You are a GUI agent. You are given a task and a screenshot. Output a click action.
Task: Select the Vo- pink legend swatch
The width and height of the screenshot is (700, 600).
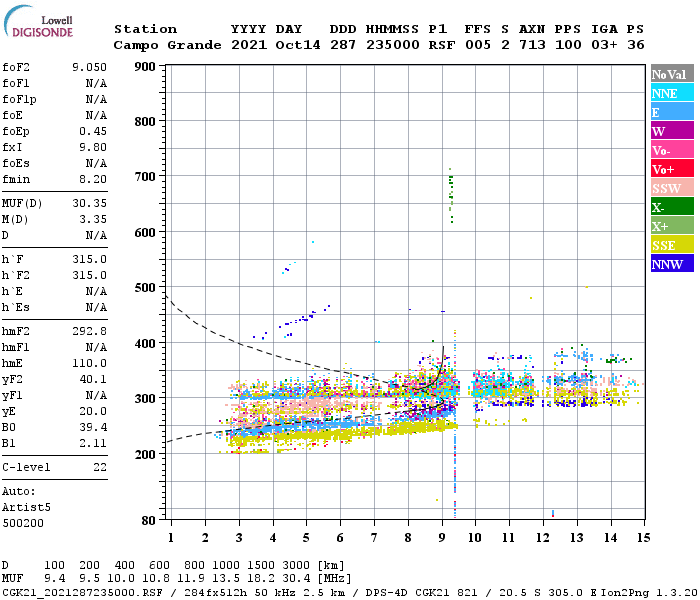coord(672,150)
